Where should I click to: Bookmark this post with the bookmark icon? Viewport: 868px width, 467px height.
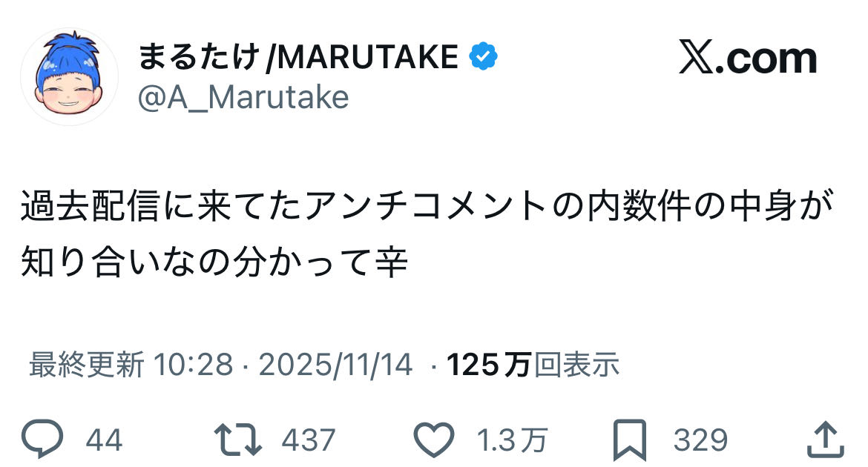[630, 440]
